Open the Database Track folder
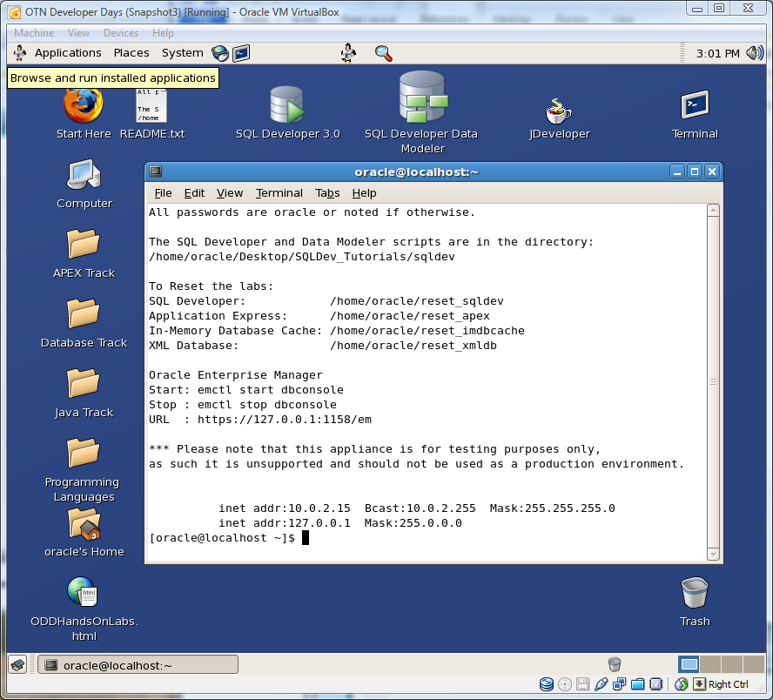Image resolution: width=773 pixels, height=700 pixels. [84, 313]
